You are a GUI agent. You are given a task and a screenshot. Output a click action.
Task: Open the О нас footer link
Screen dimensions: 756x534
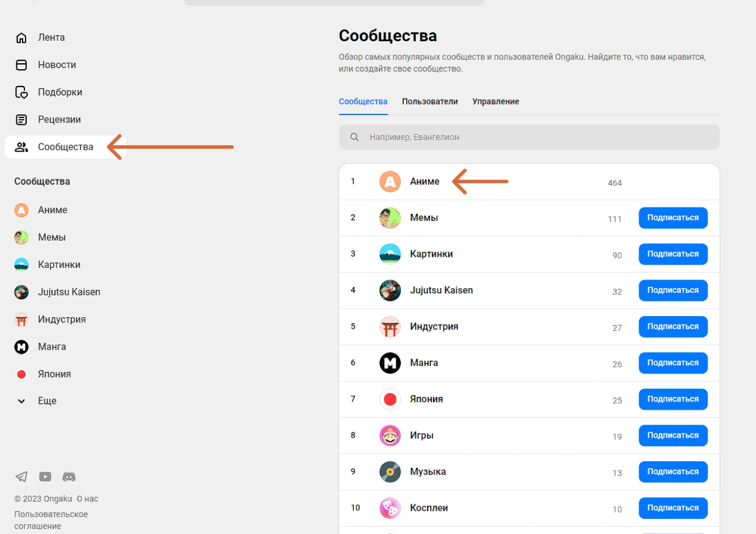pos(87,499)
